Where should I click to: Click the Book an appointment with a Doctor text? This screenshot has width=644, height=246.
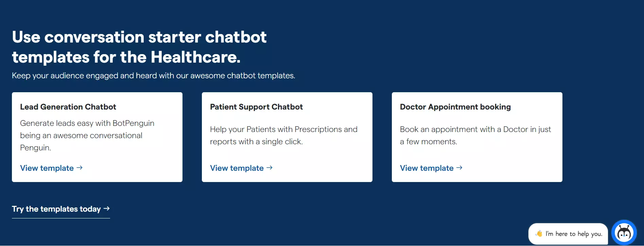(475, 135)
